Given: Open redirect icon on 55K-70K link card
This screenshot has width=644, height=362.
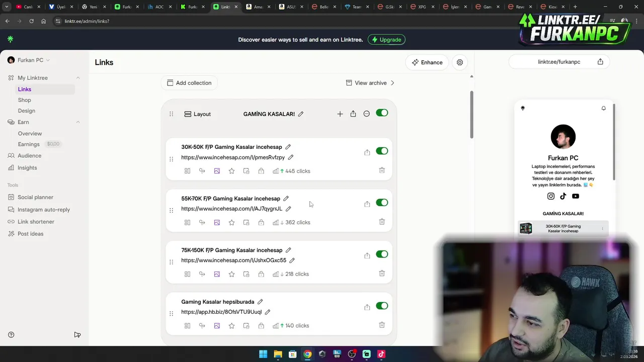Looking at the screenshot, I should (x=202, y=222).
